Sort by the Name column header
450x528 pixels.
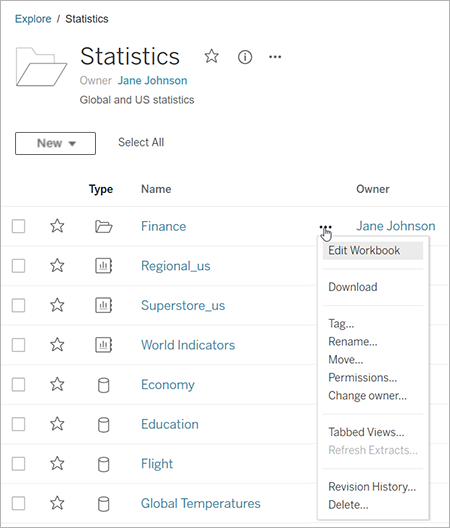(x=156, y=189)
